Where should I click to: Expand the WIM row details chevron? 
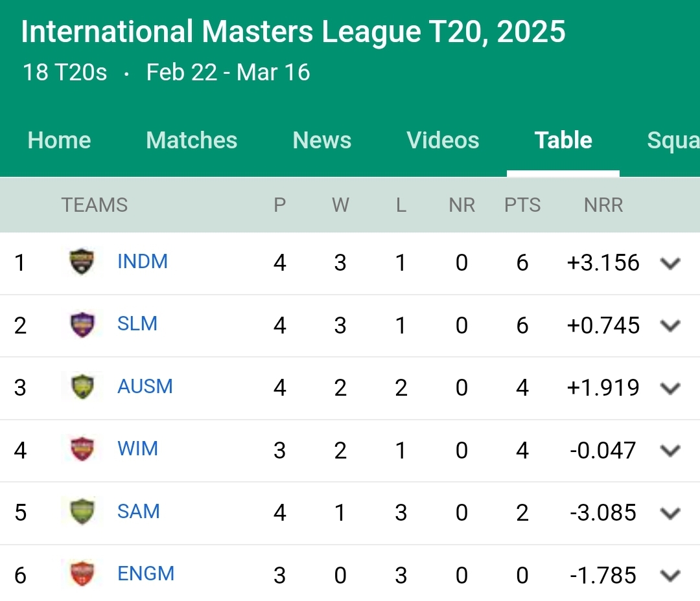tap(670, 451)
